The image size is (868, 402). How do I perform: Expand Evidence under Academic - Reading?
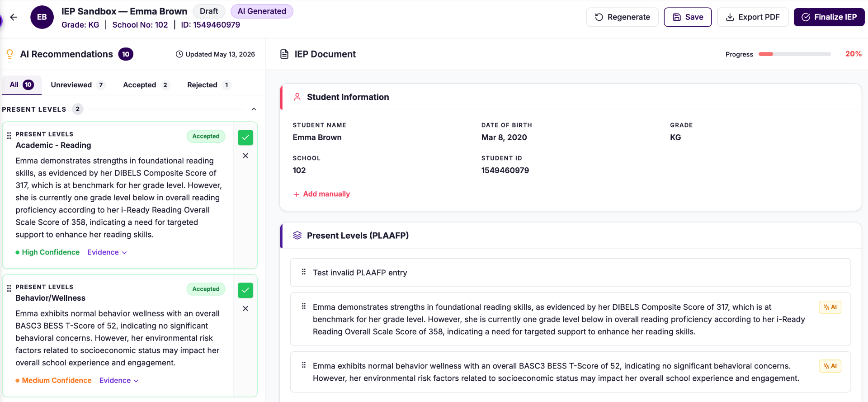(x=107, y=252)
